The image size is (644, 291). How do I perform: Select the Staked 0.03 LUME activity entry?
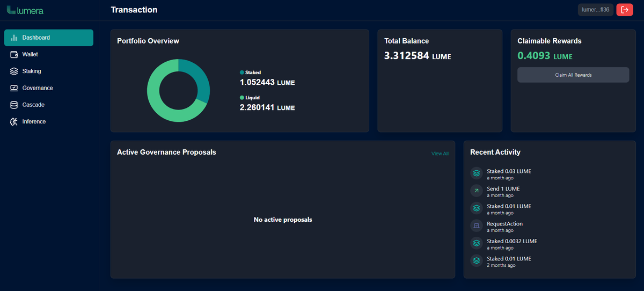click(550, 174)
